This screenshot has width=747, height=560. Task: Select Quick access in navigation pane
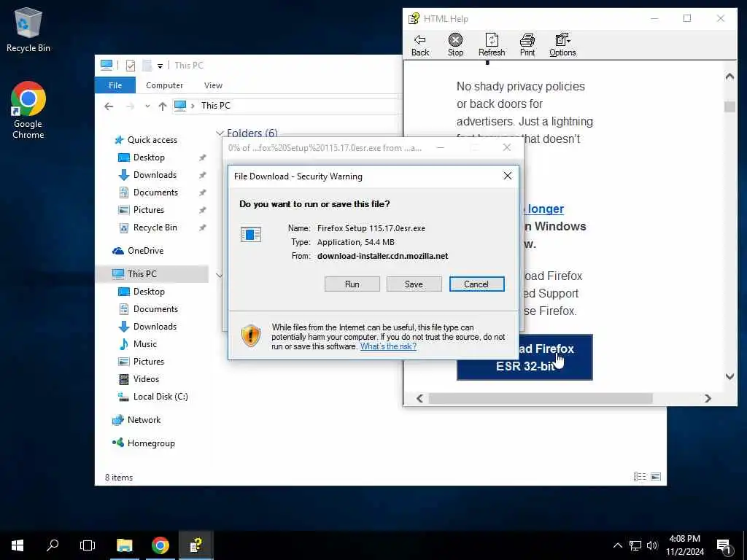152,139
